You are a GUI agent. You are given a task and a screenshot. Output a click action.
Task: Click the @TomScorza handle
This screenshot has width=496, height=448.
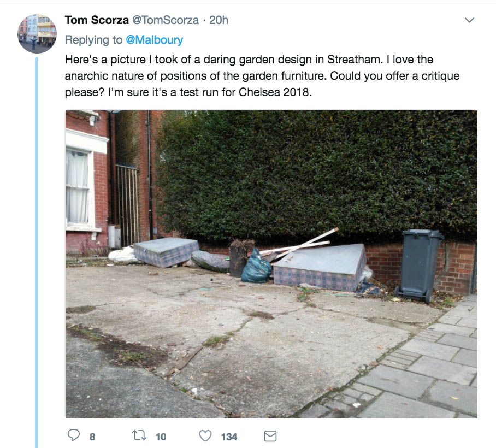click(x=166, y=20)
